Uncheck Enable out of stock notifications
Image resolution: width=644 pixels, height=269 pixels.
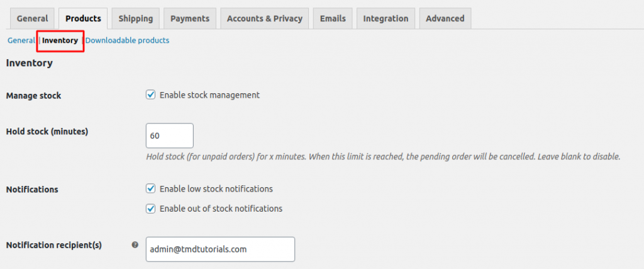pos(151,209)
